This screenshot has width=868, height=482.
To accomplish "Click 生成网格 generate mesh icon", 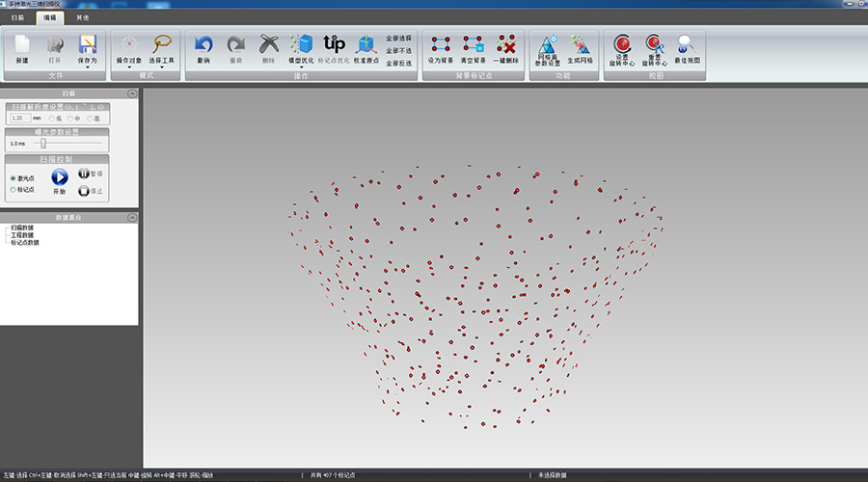I will point(580,44).
